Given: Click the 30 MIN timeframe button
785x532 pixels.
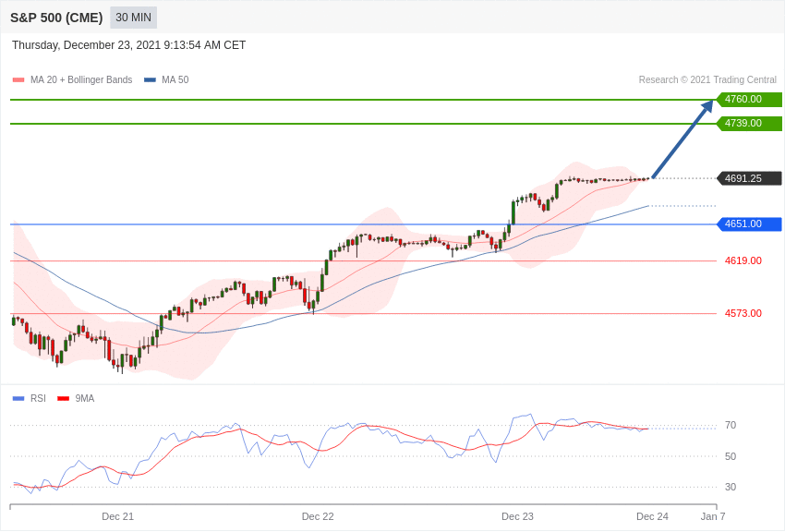Looking at the screenshot, I should tap(133, 18).
